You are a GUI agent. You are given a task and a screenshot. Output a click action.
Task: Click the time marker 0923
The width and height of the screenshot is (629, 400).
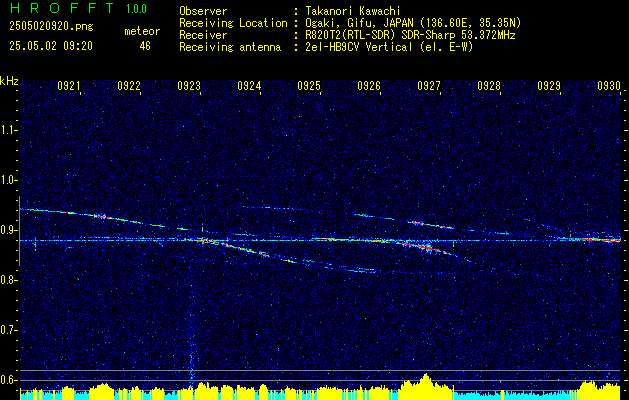coord(189,85)
